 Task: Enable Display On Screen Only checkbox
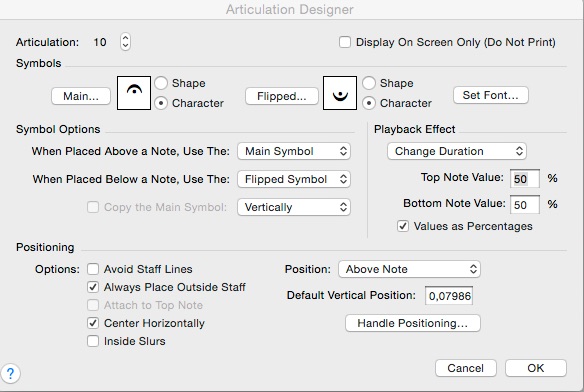(x=345, y=42)
